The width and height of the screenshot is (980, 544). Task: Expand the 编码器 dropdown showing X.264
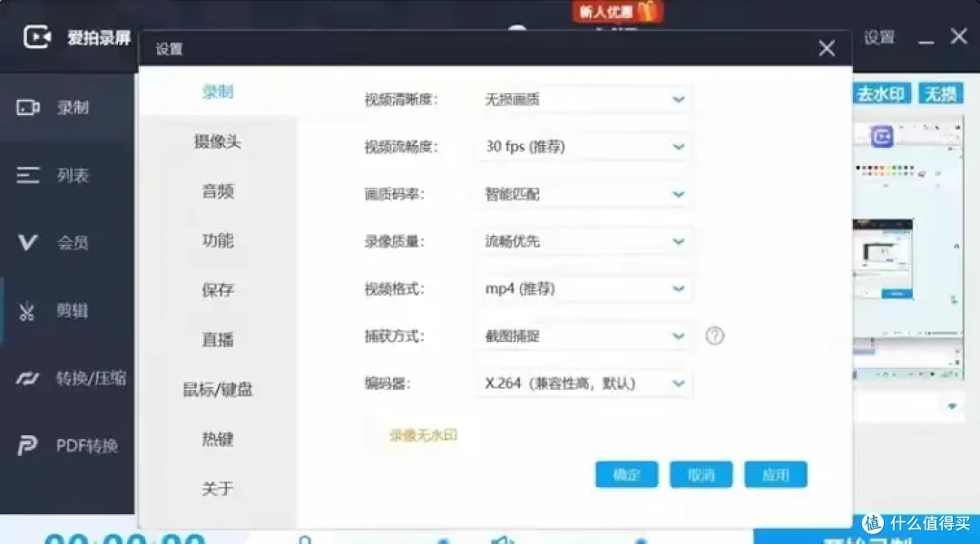pos(583,383)
